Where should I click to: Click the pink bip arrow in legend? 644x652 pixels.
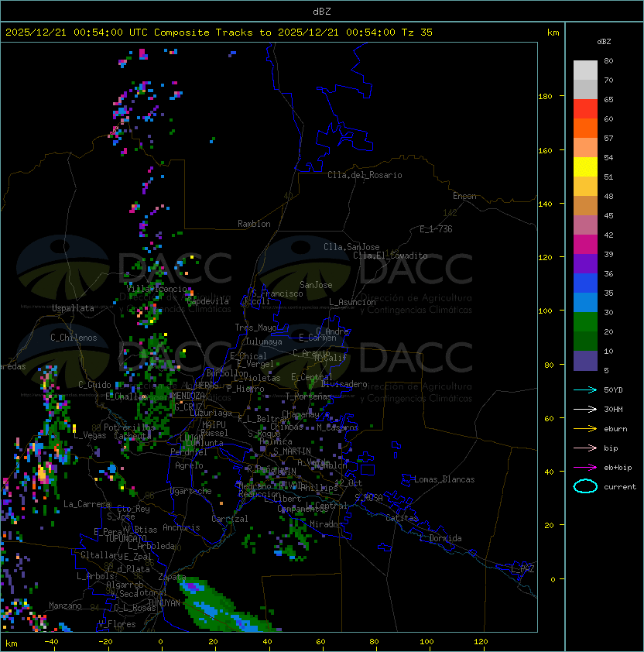point(585,448)
